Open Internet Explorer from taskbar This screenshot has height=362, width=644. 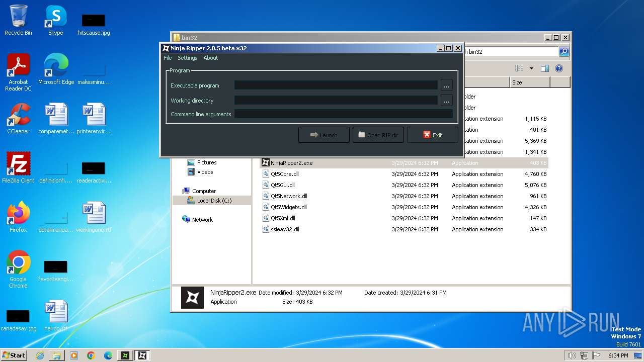click(x=40, y=355)
